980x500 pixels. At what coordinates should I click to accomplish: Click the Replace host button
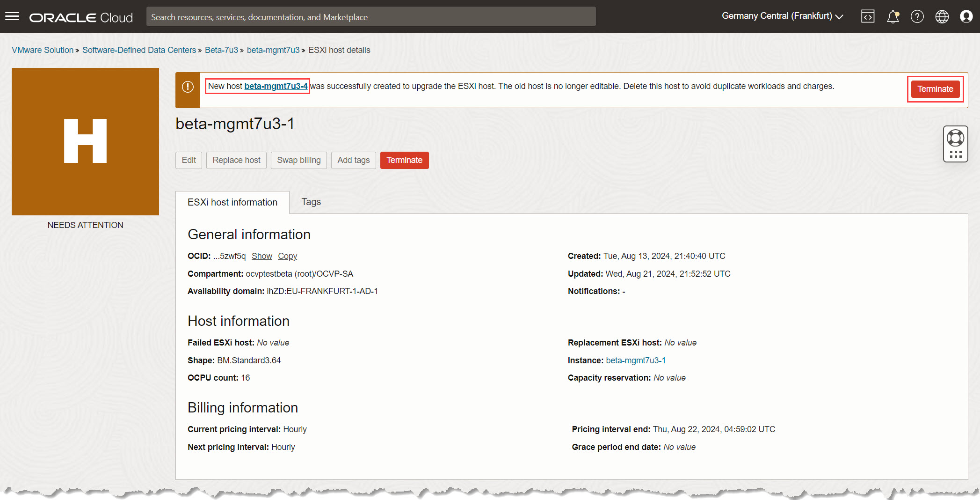point(236,160)
